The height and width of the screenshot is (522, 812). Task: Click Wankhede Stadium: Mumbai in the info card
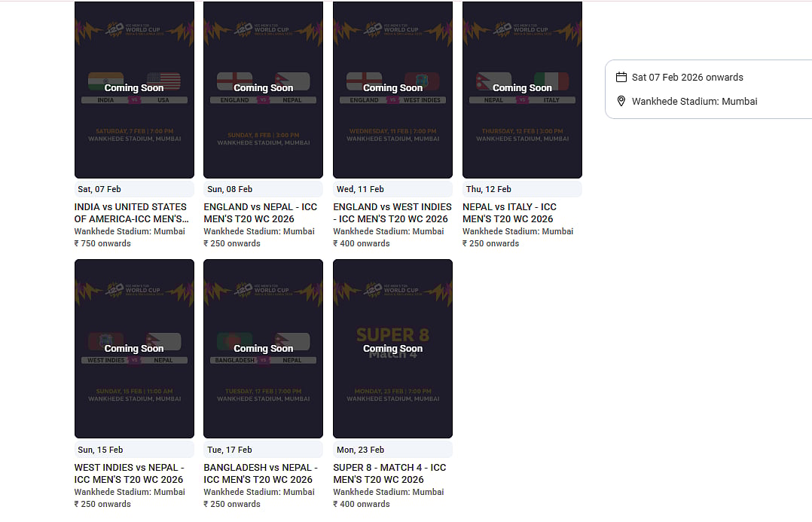694,101
